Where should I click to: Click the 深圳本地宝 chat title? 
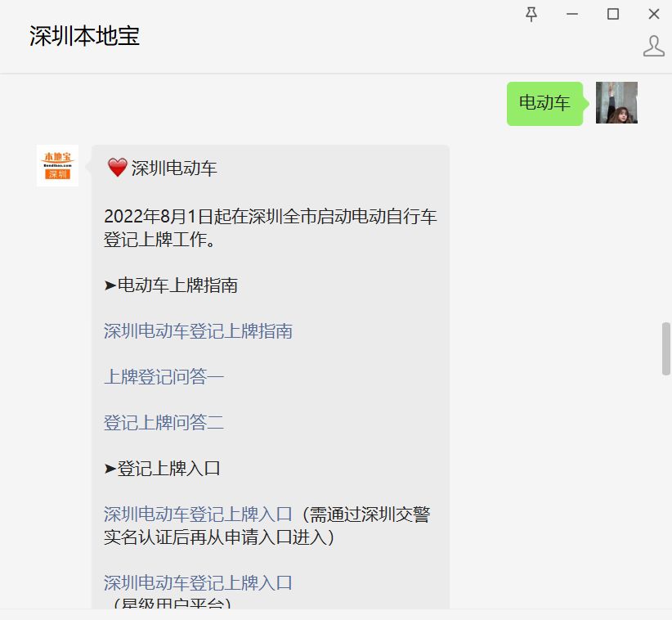(x=84, y=36)
